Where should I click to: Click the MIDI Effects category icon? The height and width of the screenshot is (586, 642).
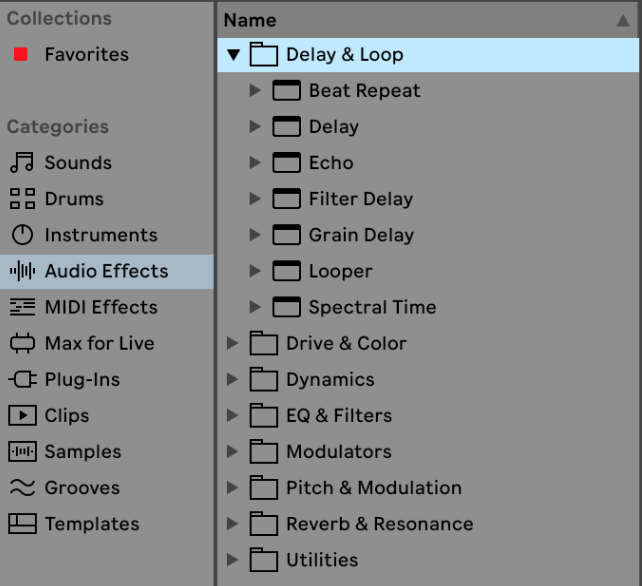pos(22,307)
